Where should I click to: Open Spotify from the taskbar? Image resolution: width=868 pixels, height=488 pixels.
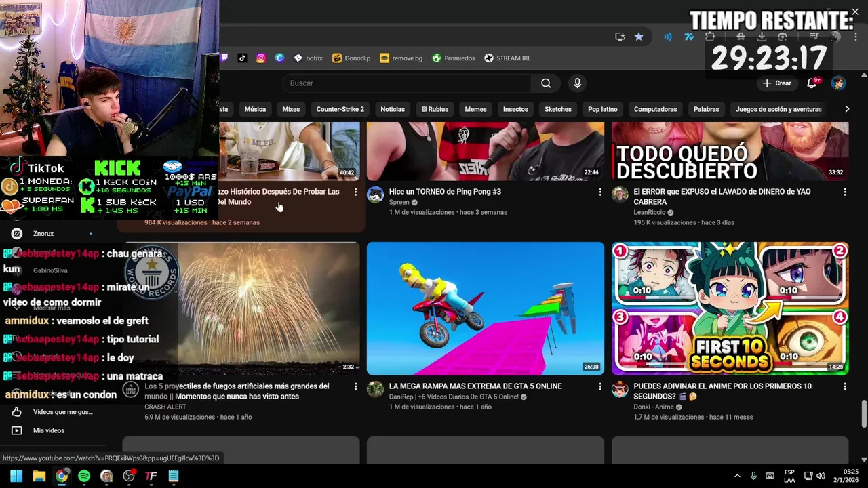click(83, 476)
